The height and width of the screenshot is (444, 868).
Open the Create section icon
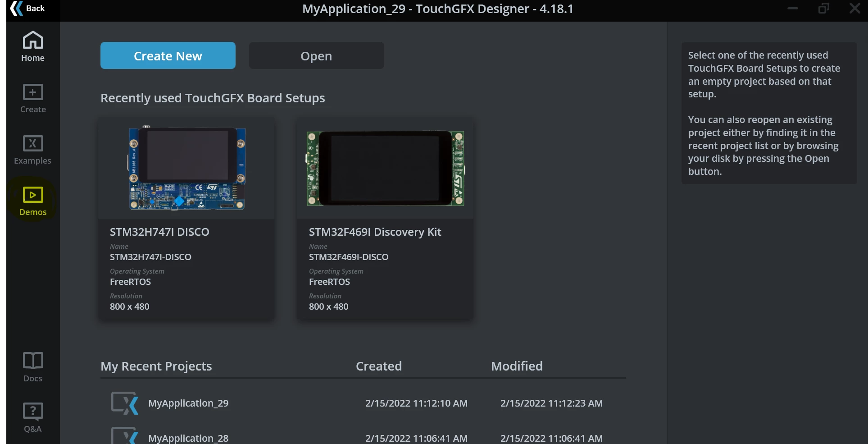33,92
